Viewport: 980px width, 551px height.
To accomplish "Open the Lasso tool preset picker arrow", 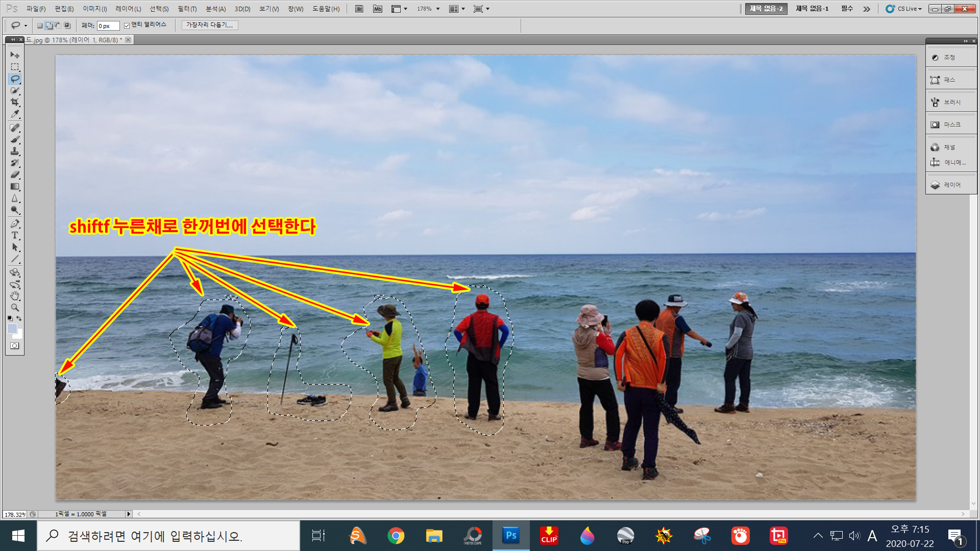I will 26,26.
